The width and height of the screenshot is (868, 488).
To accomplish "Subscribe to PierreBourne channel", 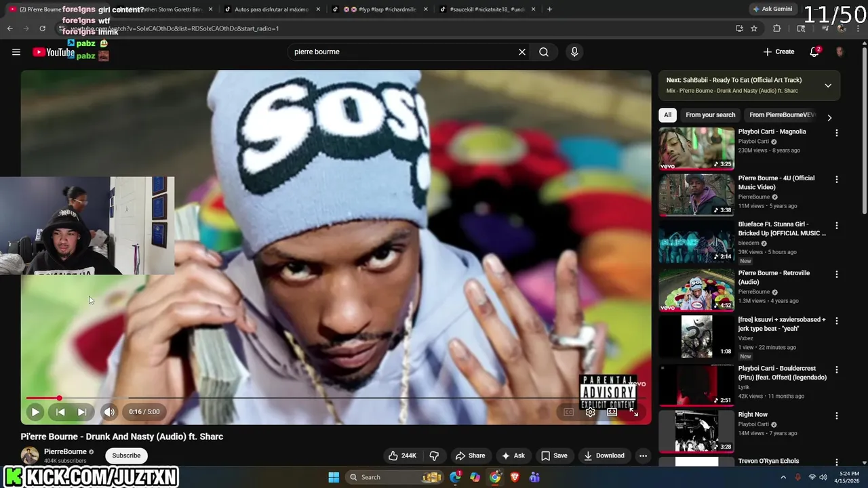I will point(126,455).
